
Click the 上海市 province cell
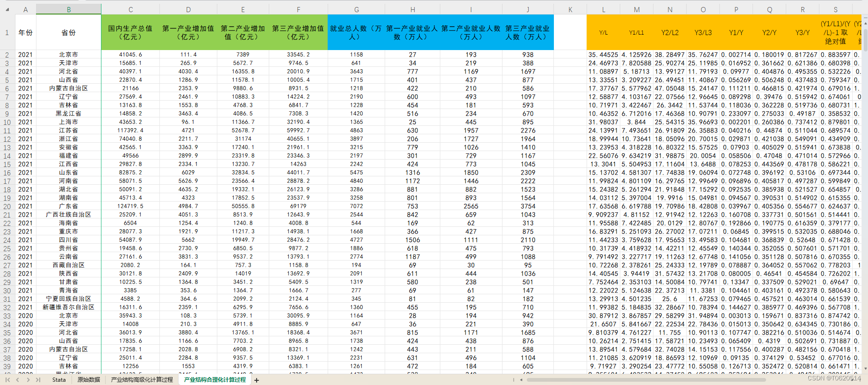(x=69, y=122)
